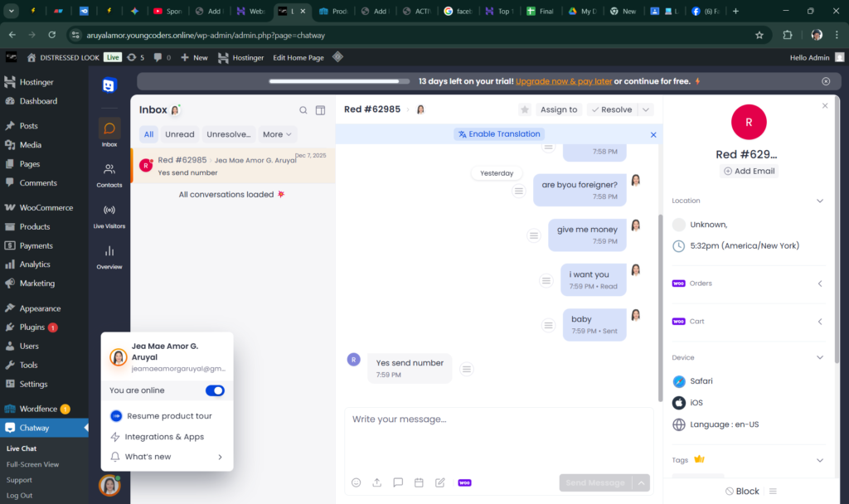Click the calendar icon below message box
849x504 pixels.
coord(419,482)
